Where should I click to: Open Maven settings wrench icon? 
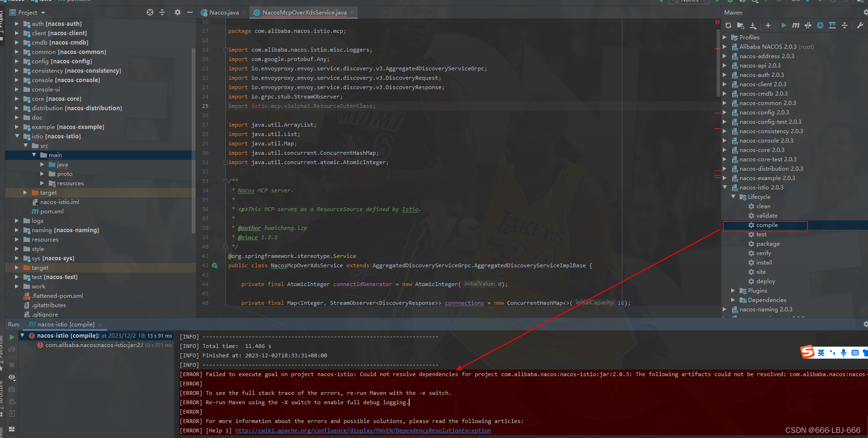coord(860,25)
